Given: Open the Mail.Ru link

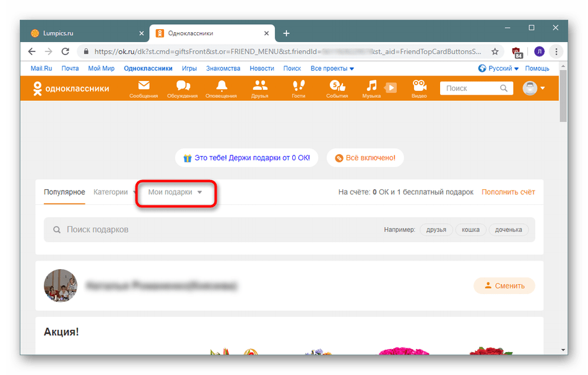Looking at the screenshot, I should click(41, 68).
